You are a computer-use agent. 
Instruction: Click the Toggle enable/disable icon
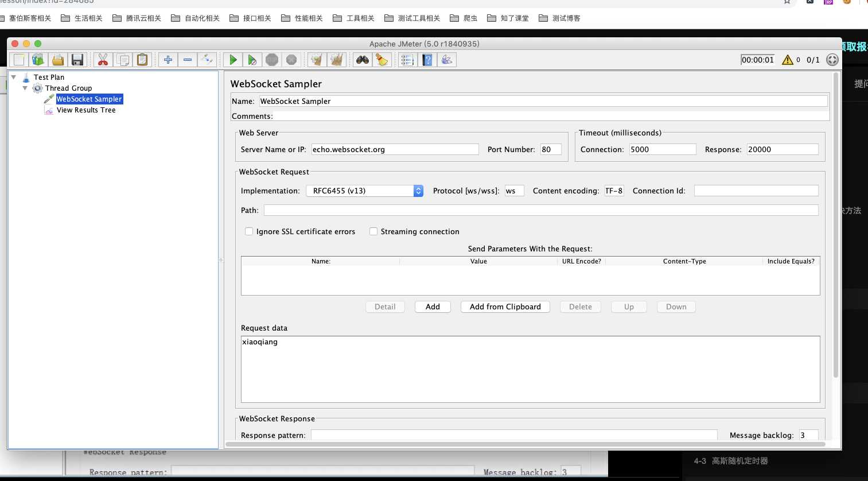pos(207,60)
